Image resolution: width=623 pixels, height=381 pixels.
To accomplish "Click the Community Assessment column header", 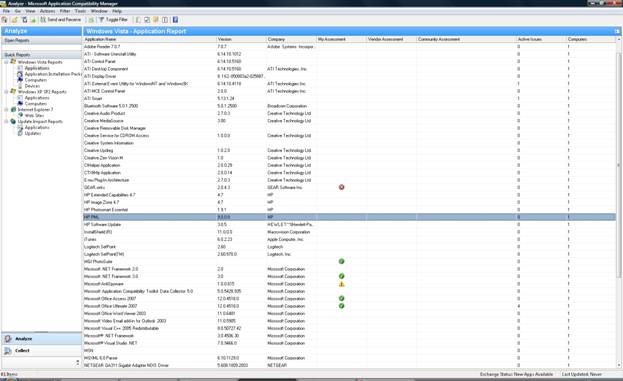I will [466, 39].
